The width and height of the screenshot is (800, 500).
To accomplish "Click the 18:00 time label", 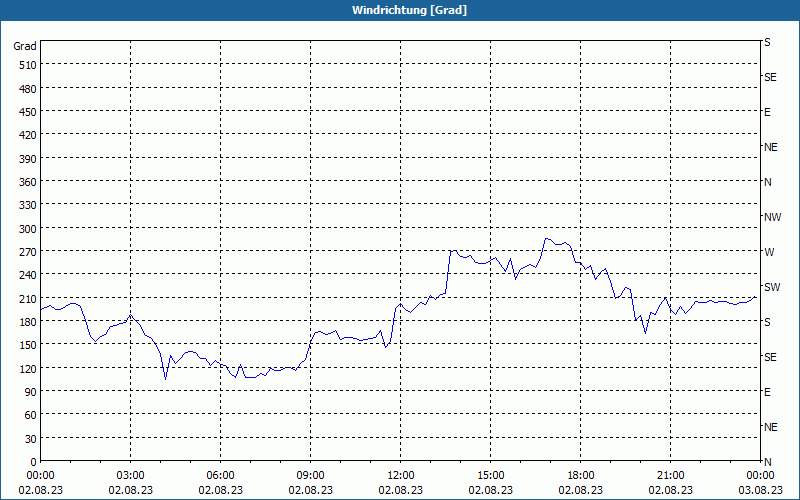I will pyautogui.click(x=581, y=476).
